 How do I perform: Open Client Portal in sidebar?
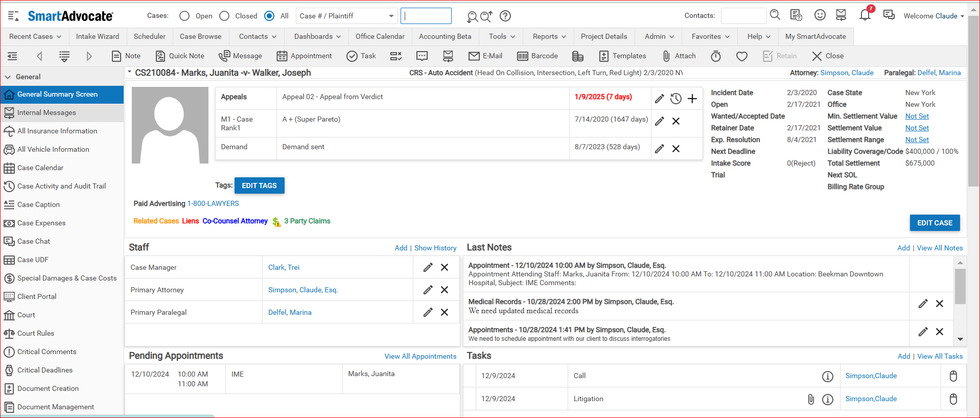(62, 296)
